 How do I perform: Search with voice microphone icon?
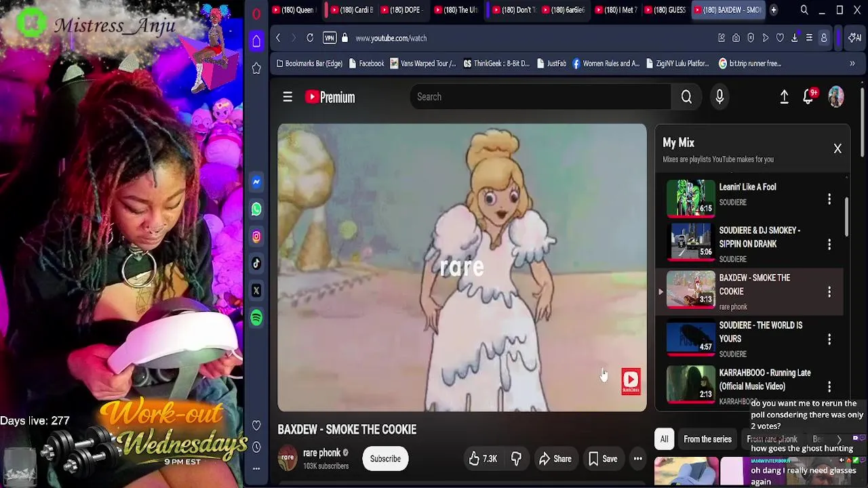pos(719,97)
